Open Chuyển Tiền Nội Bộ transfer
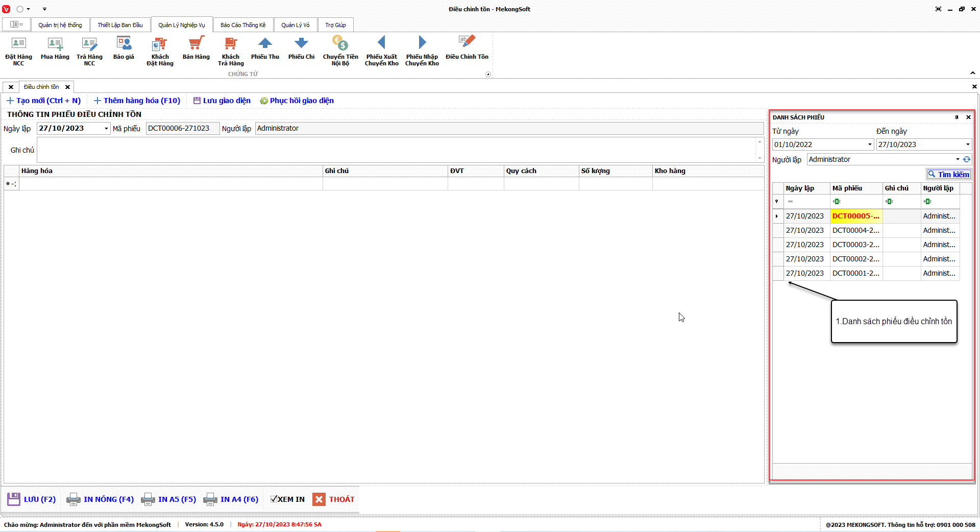The width and height of the screenshot is (980, 532). click(x=340, y=51)
